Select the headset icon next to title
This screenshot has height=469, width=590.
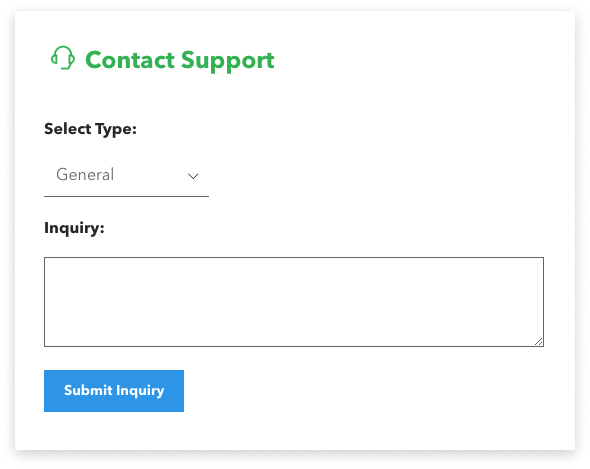tap(63, 58)
